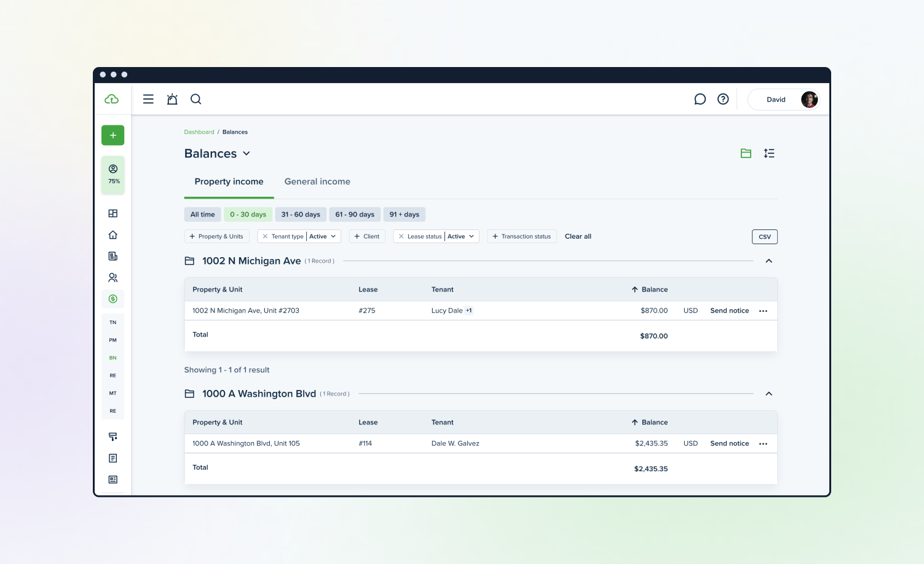Screen dimensions: 924x564
Task: Click the help question mark icon
Action: pos(723,99)
